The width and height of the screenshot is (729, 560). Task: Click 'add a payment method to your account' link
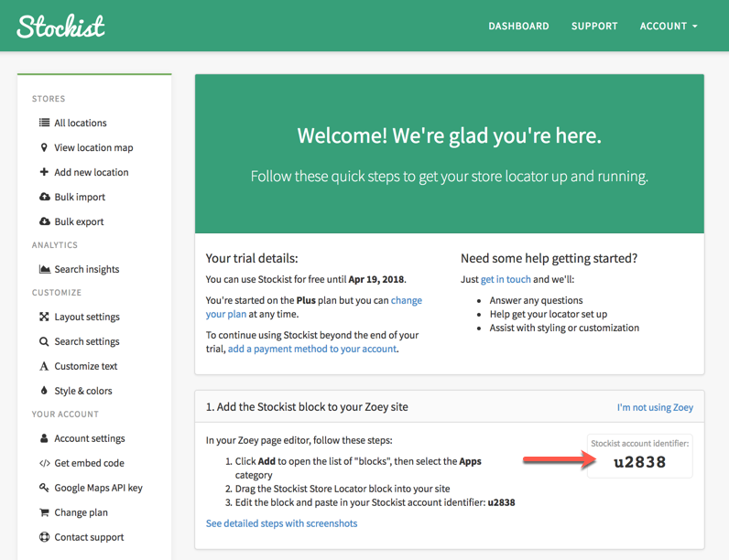[312, 349]
